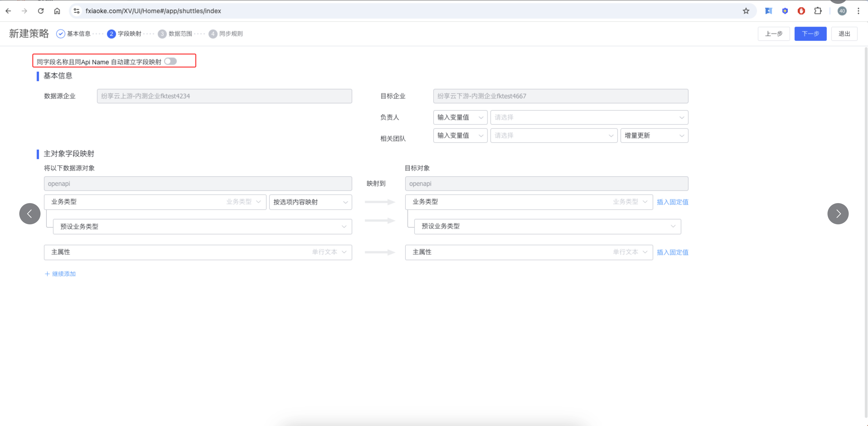The width and height of the screenshot is (868, 426).
Task: Open the 增量更新 dropdown
Action: pos(654,136)
